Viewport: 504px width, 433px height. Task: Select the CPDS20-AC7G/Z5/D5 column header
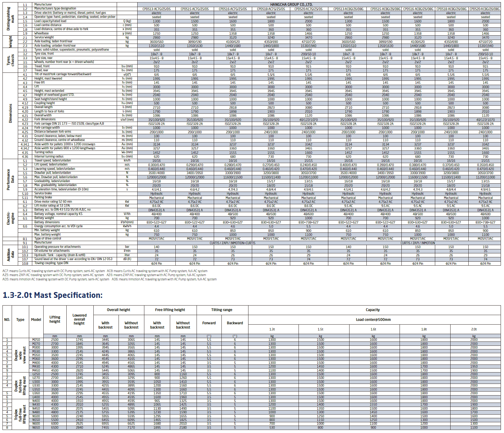coord(309,9)
